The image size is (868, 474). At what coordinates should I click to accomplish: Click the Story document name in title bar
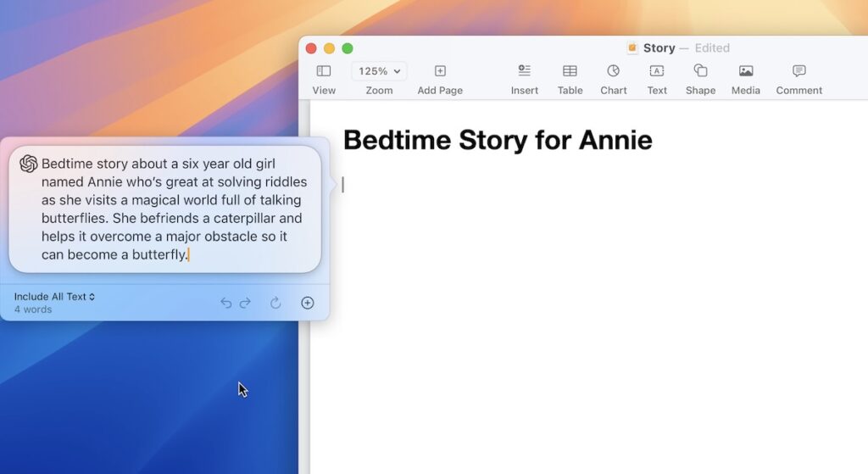[x=659, y=48]
